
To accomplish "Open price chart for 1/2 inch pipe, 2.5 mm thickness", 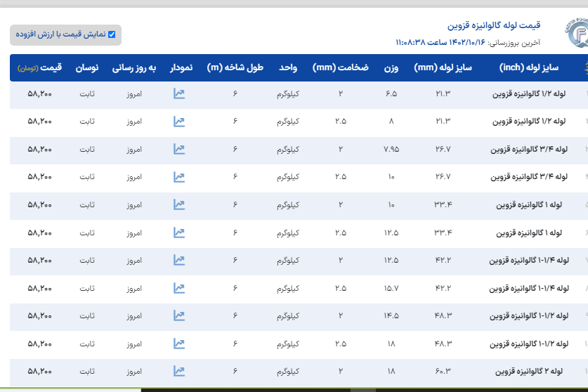I will pos(179,122).
